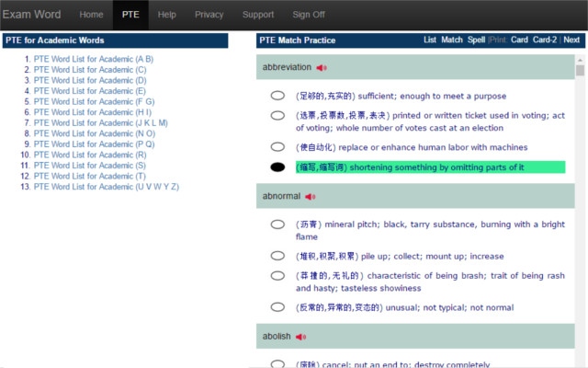Open PTE Word List for Academic (C)
Image resolution: width=588 pixels, height=368 pixels.
coord(90,70)
